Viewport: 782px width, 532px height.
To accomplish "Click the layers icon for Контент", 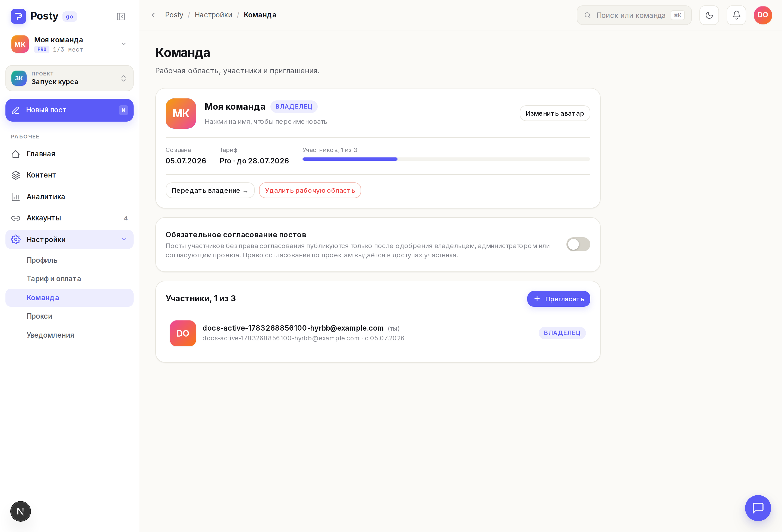I will click(15, 175).
